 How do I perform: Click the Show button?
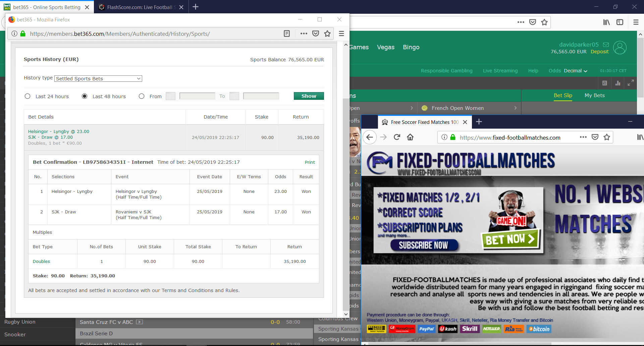pyautogui.click(x=309, y=96)
